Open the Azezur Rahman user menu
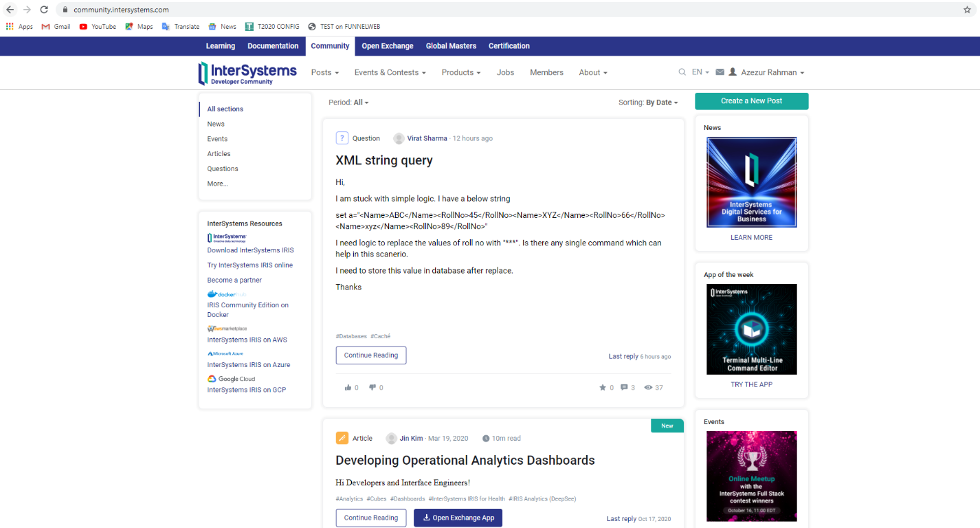Image resolution: width=980 pixels, height=528 pixels. (x=766, y=72)
